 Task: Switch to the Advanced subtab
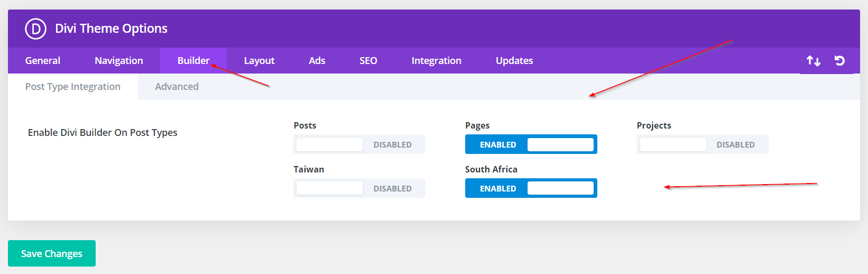point(177,87)
